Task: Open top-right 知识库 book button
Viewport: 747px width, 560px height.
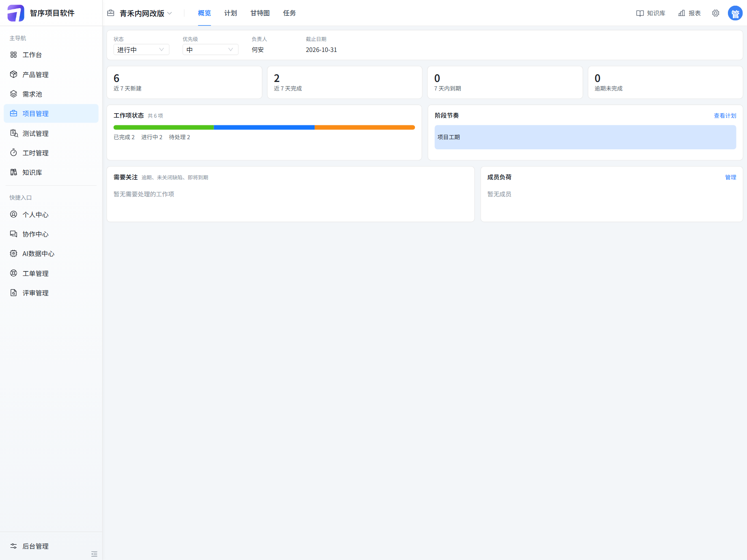Action: [x=650, y=13]
